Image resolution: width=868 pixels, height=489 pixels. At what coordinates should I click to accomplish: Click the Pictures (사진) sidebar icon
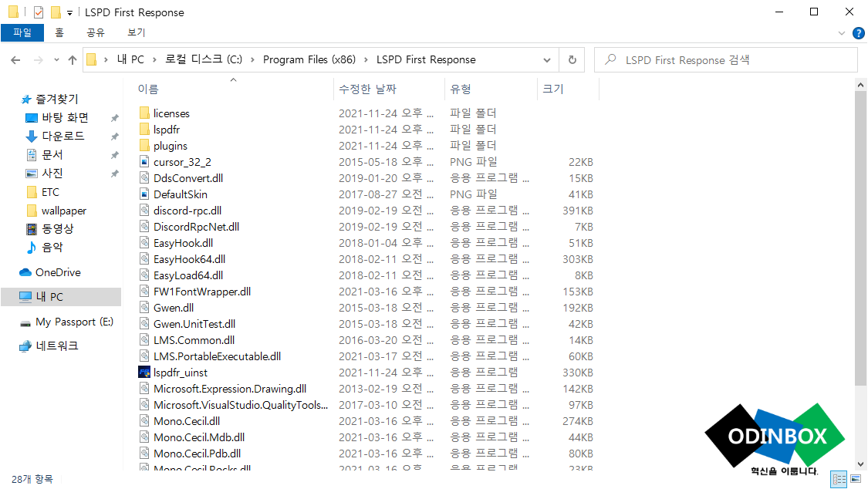click(x=32, y=173)
